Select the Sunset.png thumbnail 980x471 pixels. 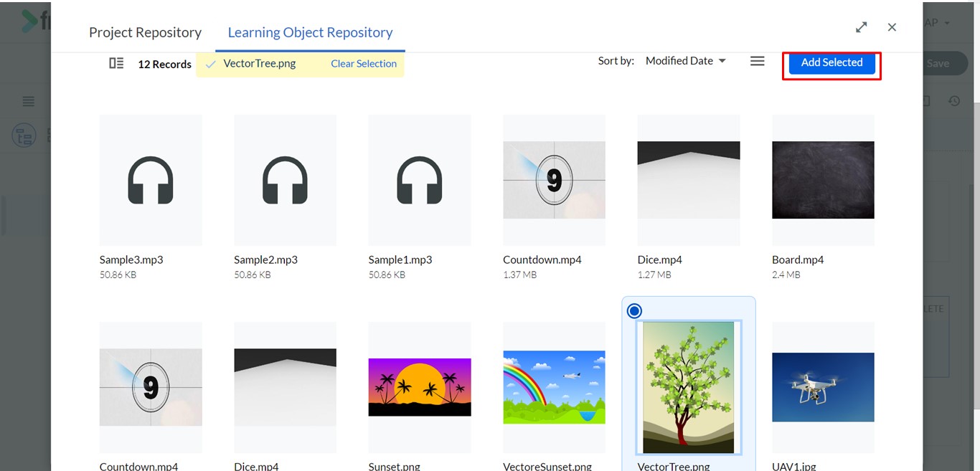[420, 387]
